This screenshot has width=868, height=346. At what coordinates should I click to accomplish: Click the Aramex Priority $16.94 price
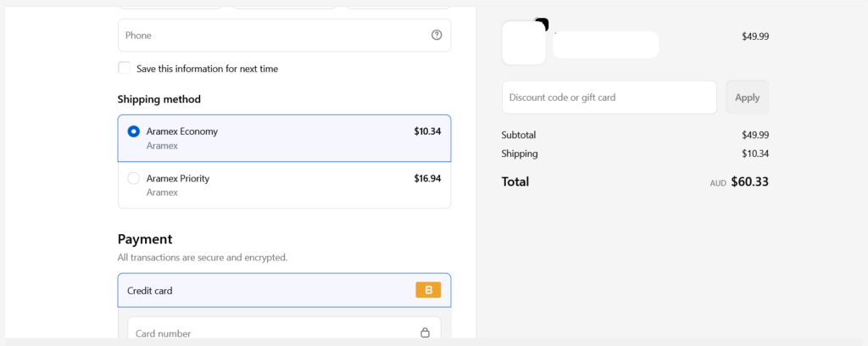pyautogui.click(x=427, y=178)
